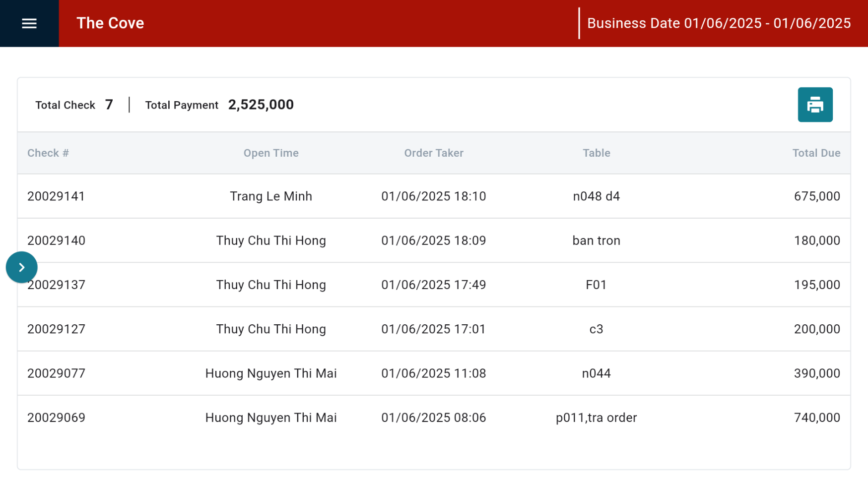Click table name p011,tra order
The width and height of the screenshot is (868, 478).
(x=596, y=418)
